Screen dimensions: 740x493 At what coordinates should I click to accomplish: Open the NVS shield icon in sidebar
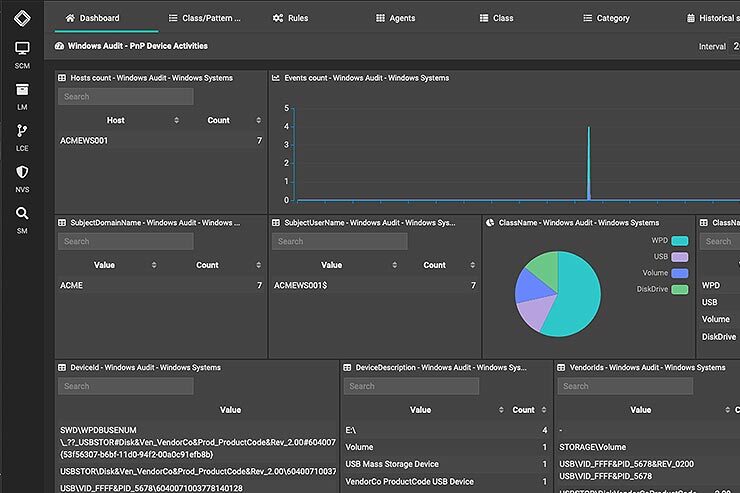click(22, 172)
